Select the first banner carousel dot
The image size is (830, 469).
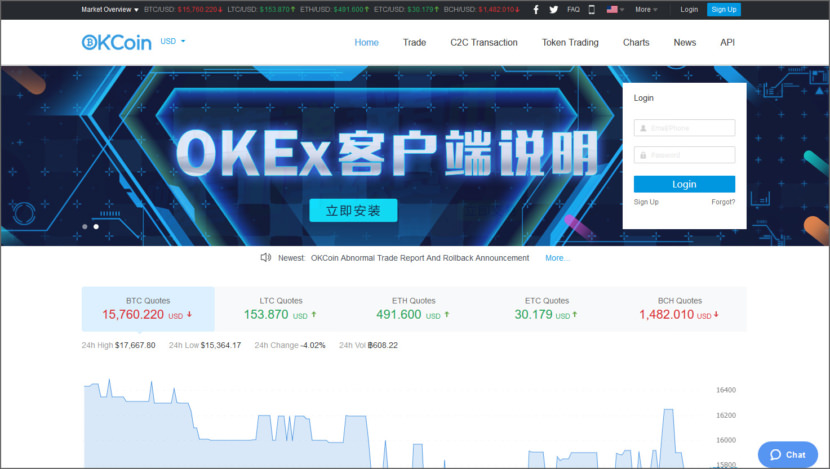pos(85,227)
